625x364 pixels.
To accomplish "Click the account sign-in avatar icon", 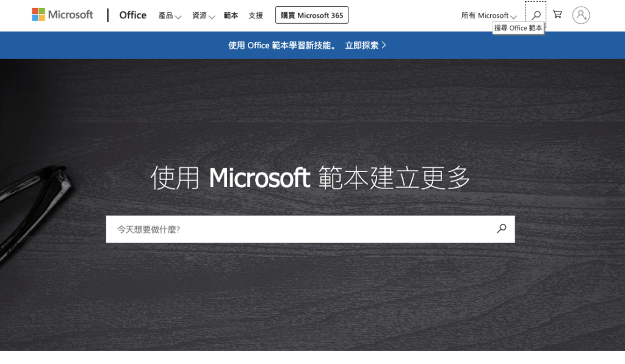I will coord(581,15).
